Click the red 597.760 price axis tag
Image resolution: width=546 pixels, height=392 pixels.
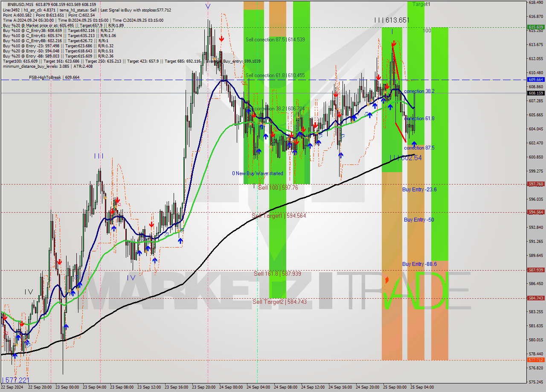point(536,184)
